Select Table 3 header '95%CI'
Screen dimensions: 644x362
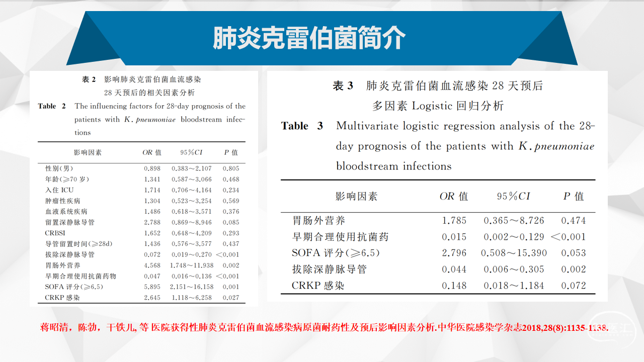coord(514,197)
